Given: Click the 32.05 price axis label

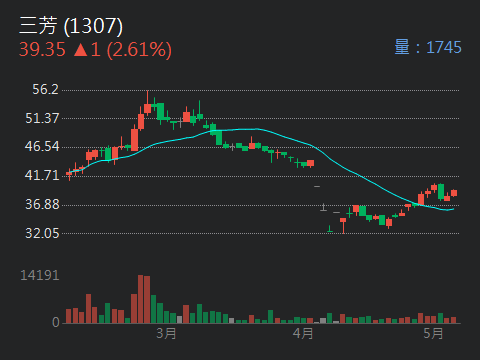Looking at the screenshot, I should [x=42, y=233].
